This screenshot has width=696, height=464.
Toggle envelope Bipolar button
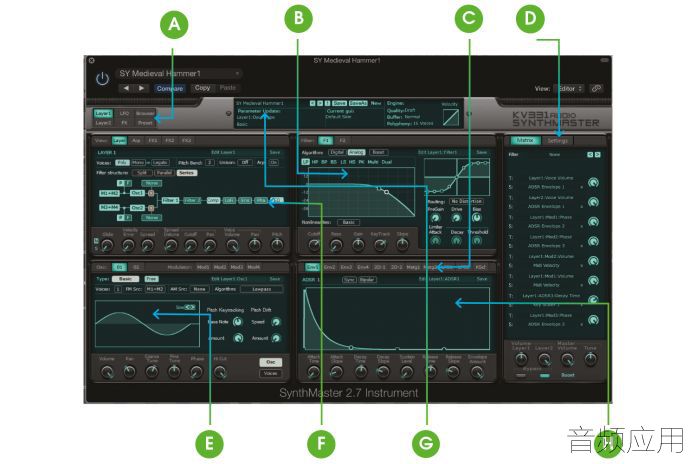(x=367, y=280)
